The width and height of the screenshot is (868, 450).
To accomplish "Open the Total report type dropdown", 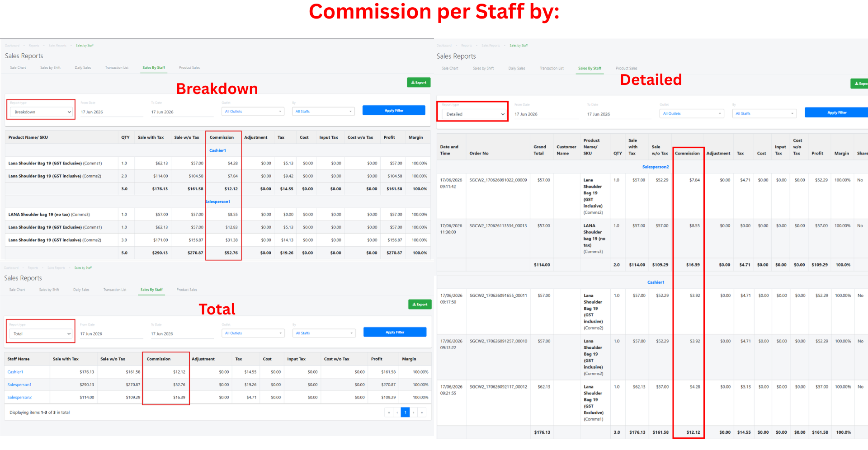I will pyautogui.click(x=41, y=334).
